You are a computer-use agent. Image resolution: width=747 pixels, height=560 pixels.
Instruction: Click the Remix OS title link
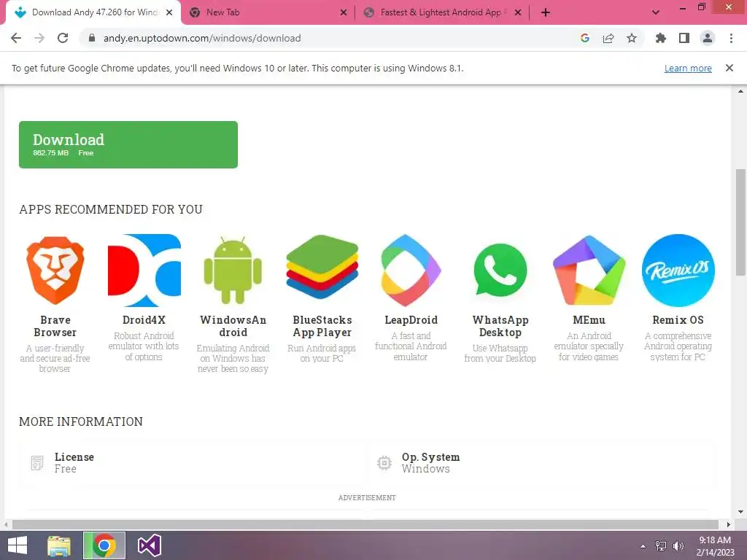678,320
